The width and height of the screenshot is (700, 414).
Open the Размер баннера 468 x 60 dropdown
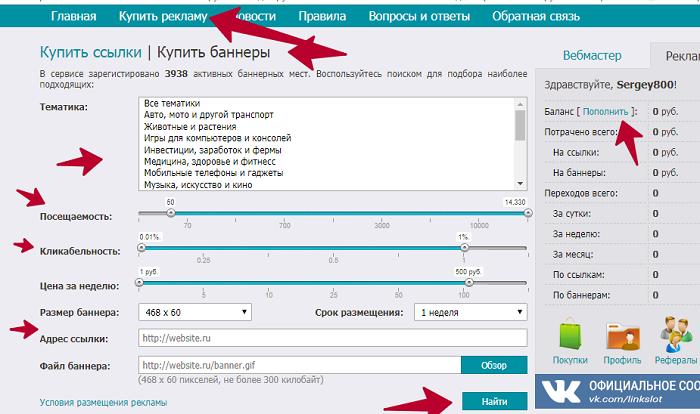195,312
